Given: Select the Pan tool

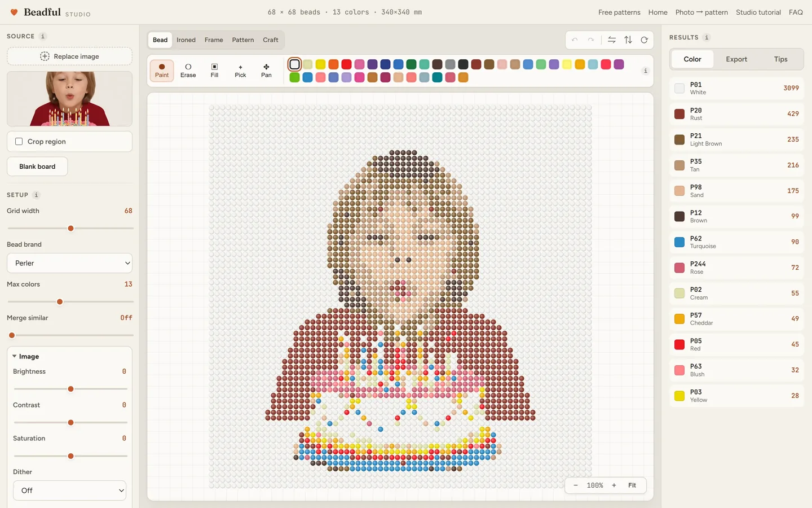Looking at the screenshot, I should pos(266,71).
